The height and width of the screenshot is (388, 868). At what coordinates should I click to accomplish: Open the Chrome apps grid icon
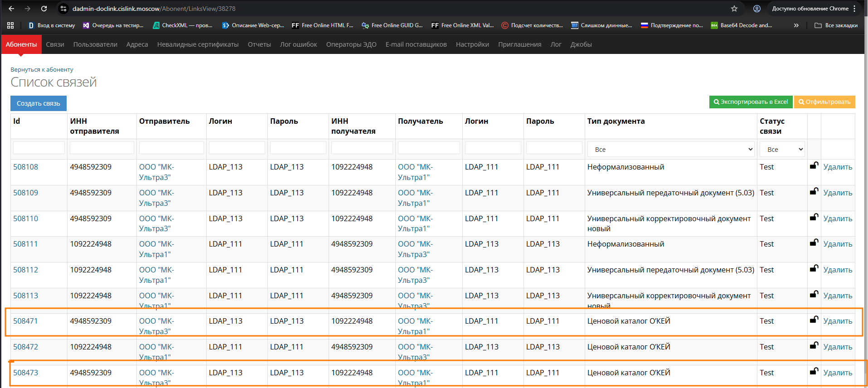coord(10,25)
